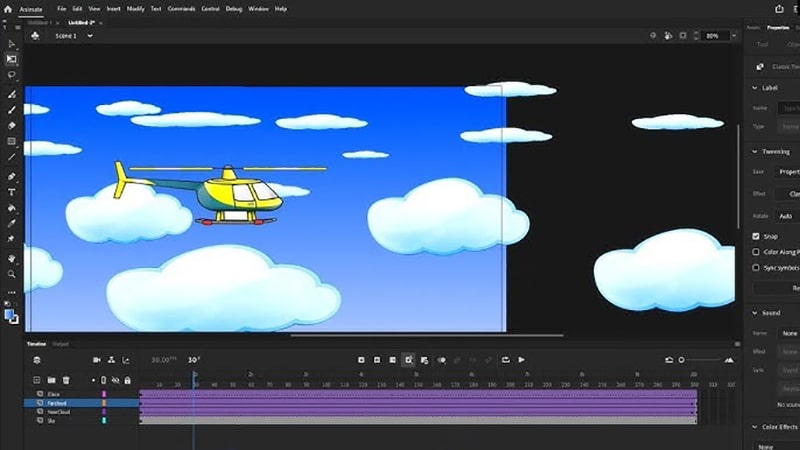Insert frame button in timeline
This screenshot has width=800, height=450.
[x=393, y=360]
